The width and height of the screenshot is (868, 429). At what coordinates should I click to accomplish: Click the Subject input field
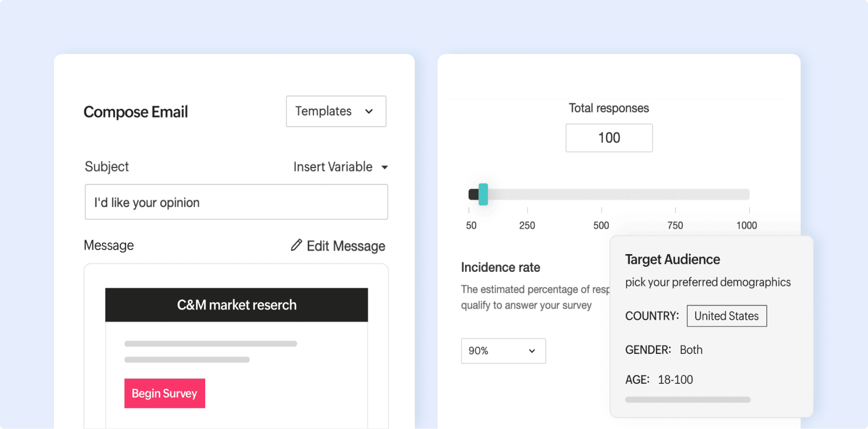point(236,202)
